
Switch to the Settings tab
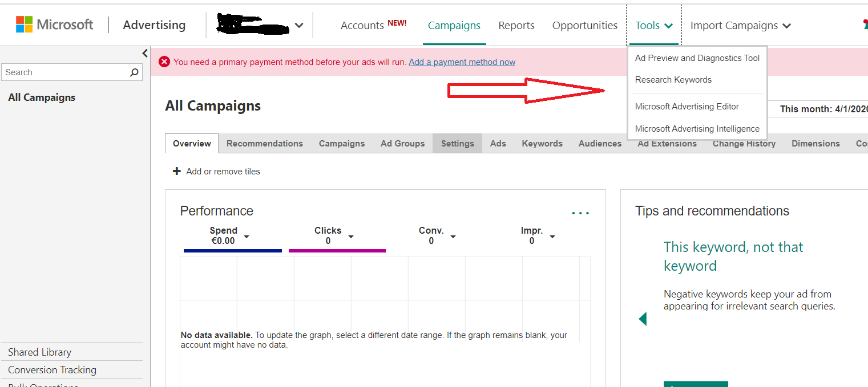tap(458, 144)
